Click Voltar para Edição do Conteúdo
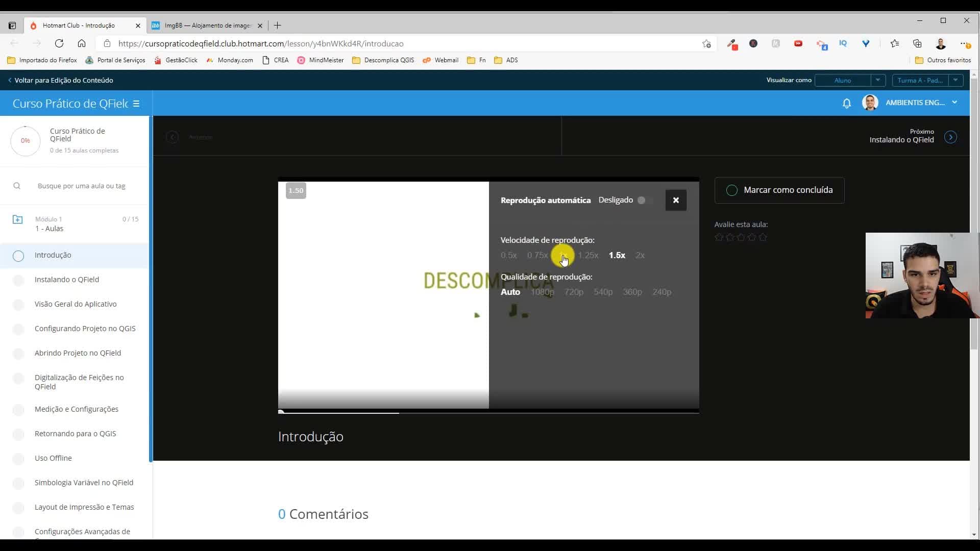The image size is (980, 551). [x=60, y=80]
